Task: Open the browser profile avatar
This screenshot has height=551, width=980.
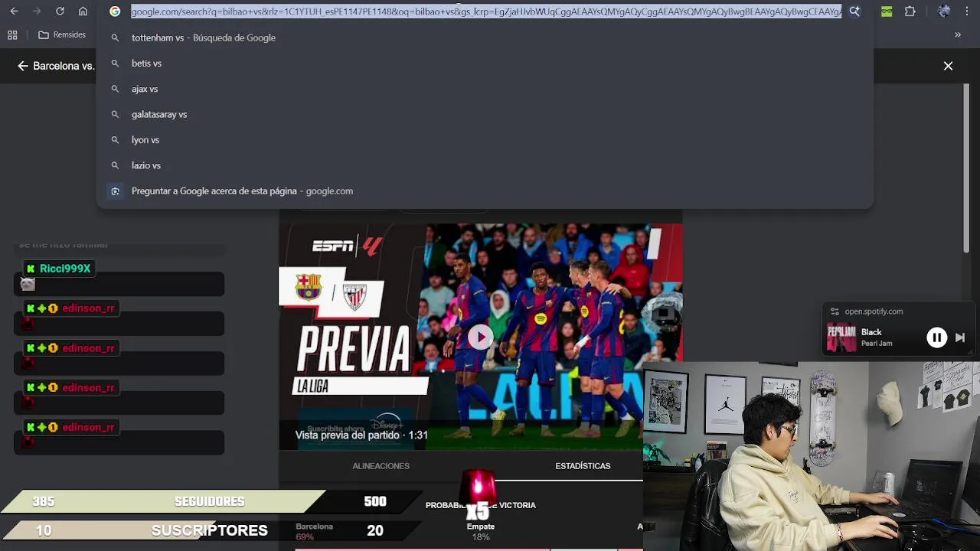Action: [944, 11]
